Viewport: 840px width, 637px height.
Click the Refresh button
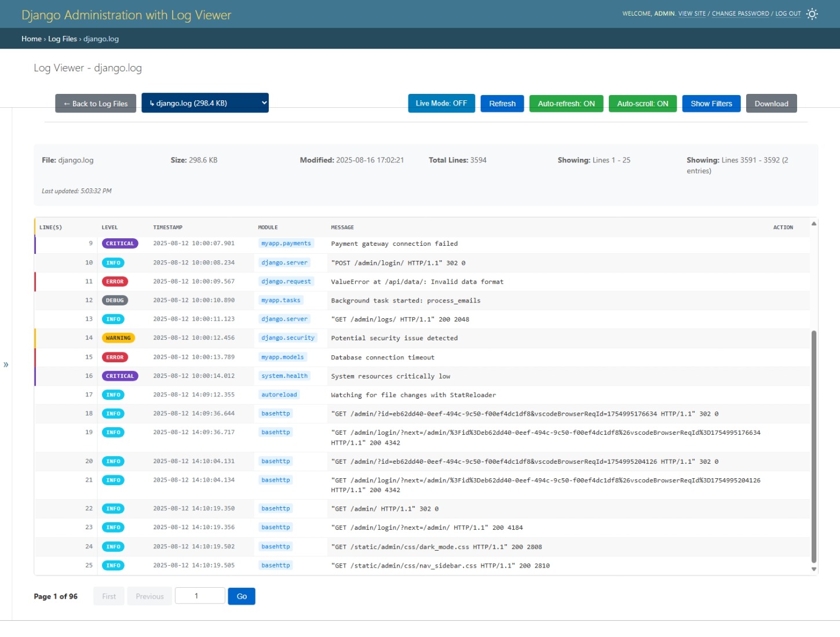click(502, 104)
